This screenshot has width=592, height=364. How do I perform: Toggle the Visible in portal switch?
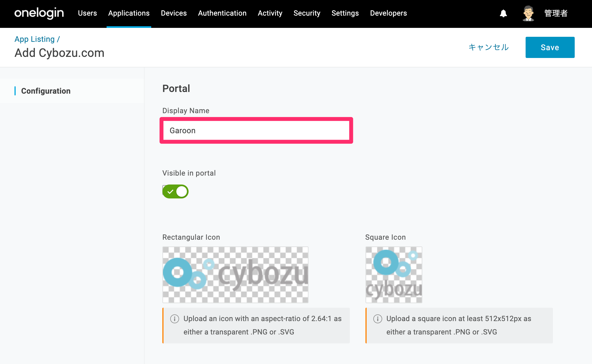(175, 191)
